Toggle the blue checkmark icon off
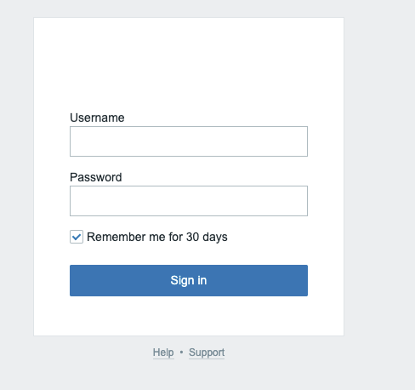Viewport: 415px width, 390px height. 76,237
